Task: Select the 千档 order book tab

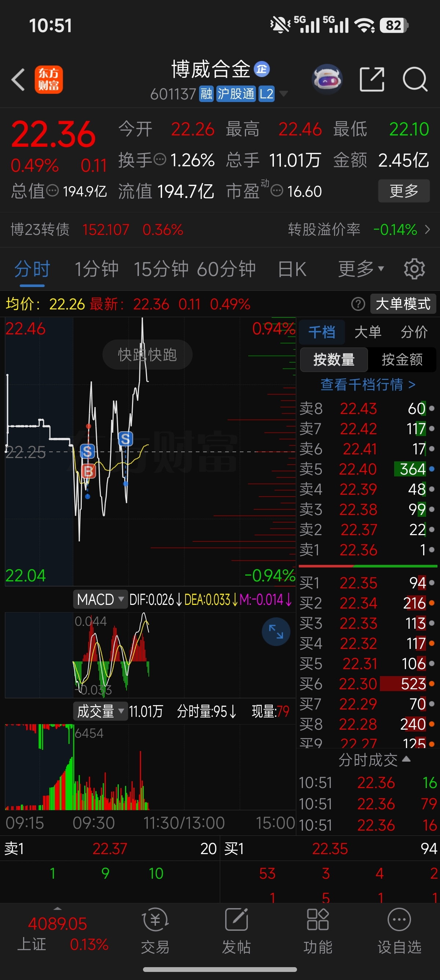Action: 322,332
